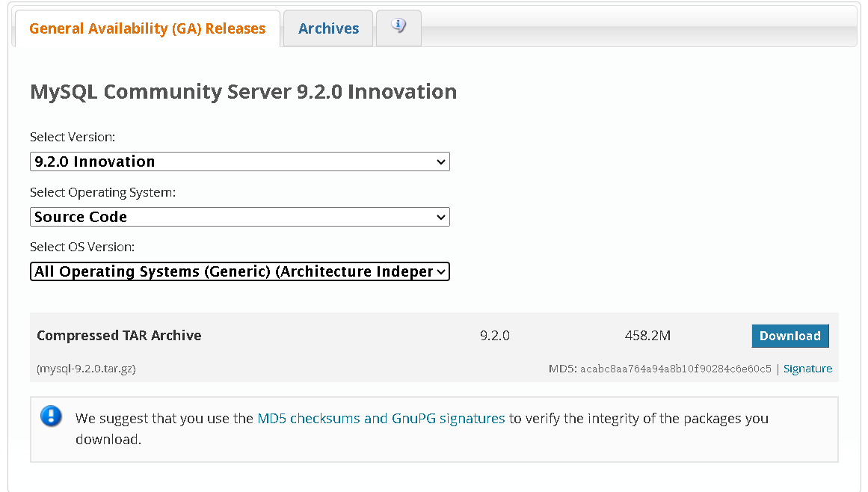The width and height of the screenshot is (868, 492).
Task: Follow MD5 checksums and GnuPG signatures link
Action: [381, 419]
